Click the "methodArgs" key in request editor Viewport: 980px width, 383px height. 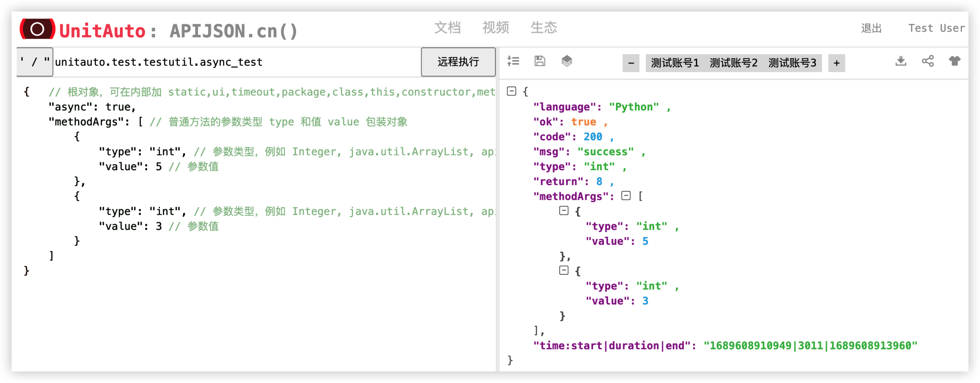[x=86, y=122]
